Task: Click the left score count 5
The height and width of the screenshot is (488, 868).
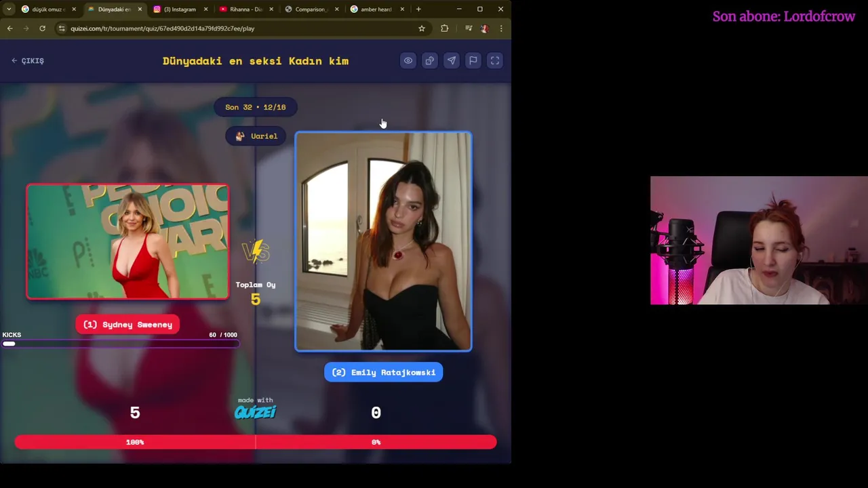Action: pos(135,413)
